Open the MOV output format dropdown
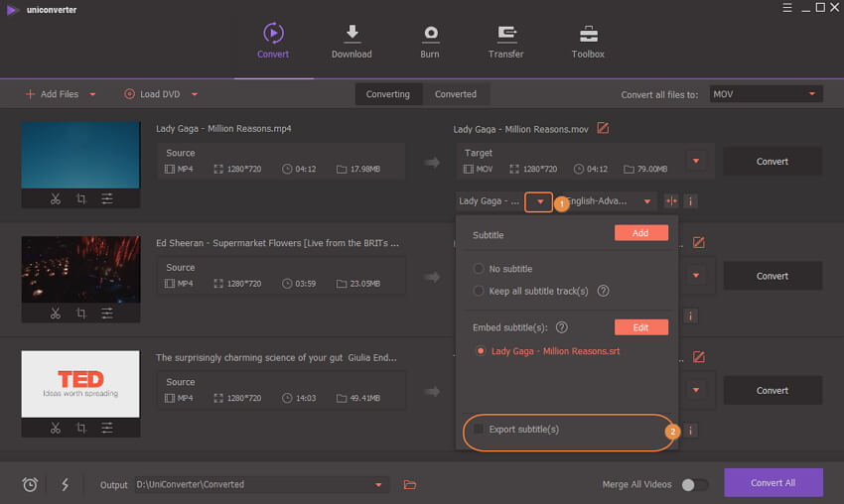Screen dimensions: 844x504 tap(766, 94)
